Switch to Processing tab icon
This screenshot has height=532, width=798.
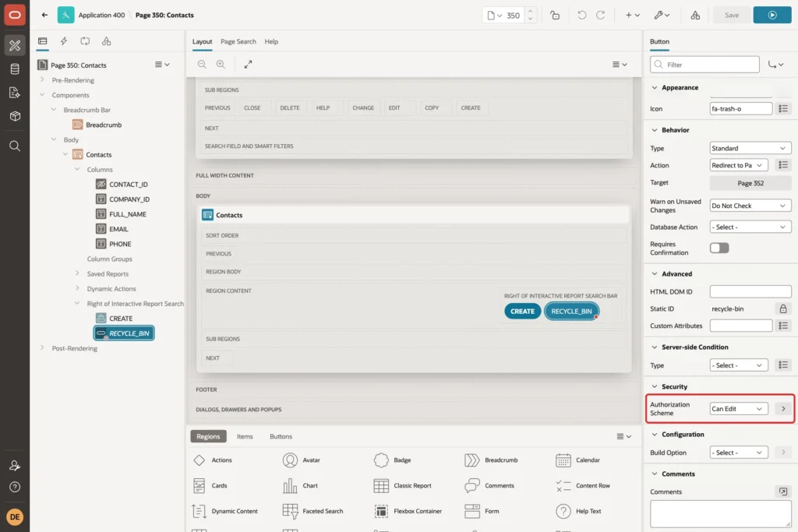(85, 41)
